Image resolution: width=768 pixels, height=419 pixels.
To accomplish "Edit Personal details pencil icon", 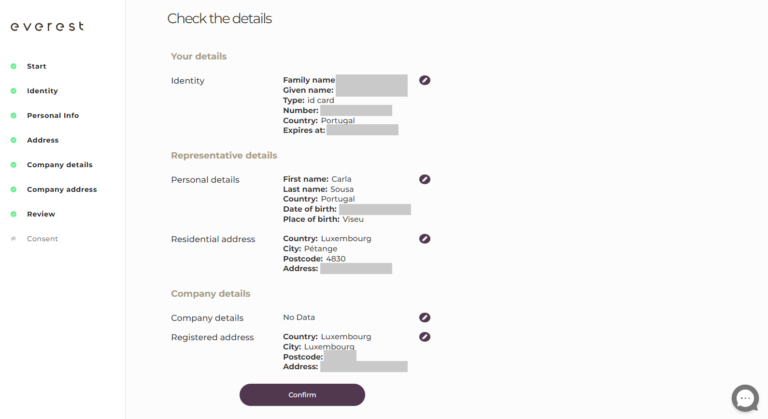I will tap(425, 180).
